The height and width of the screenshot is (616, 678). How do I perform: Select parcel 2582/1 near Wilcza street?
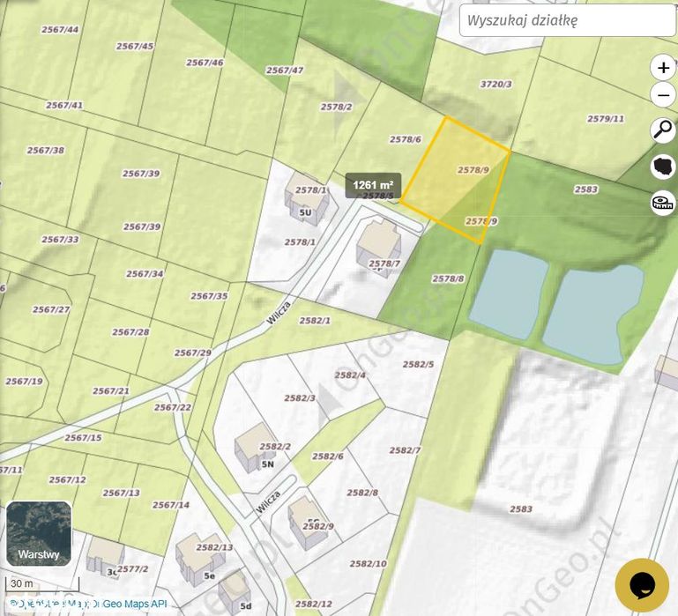pos(315,320)
